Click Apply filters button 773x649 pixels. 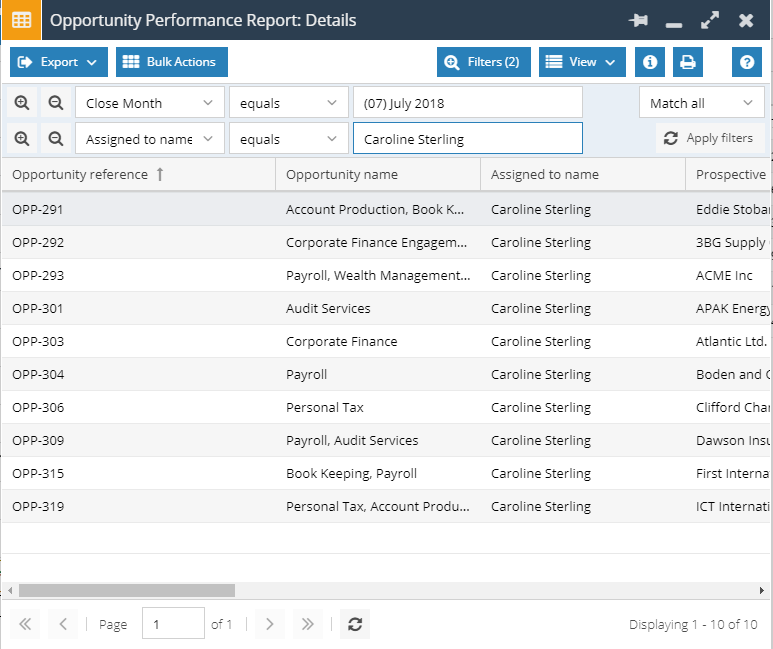click(x=709, y=139)
